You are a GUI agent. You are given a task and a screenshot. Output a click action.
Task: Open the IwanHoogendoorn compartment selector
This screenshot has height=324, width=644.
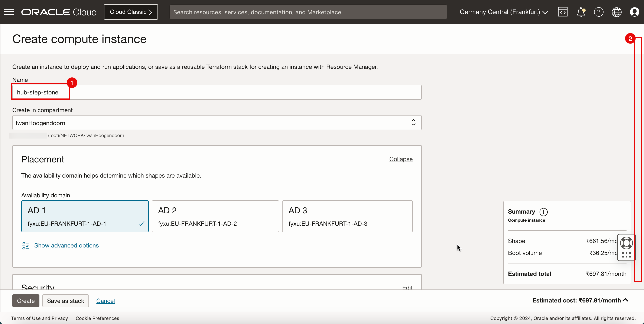(x=217, y=123)
